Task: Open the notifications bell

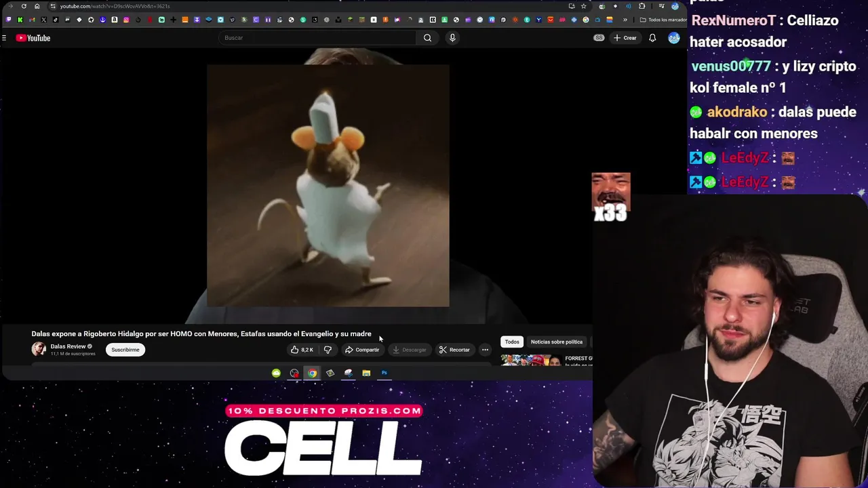Action: pos(652,38)
